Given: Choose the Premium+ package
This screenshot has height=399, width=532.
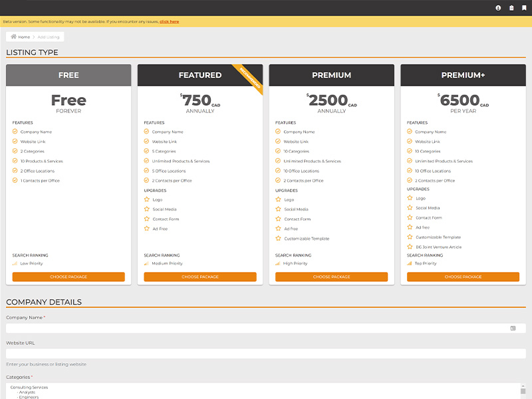Looking at the screenshot, I should [463, 277].
